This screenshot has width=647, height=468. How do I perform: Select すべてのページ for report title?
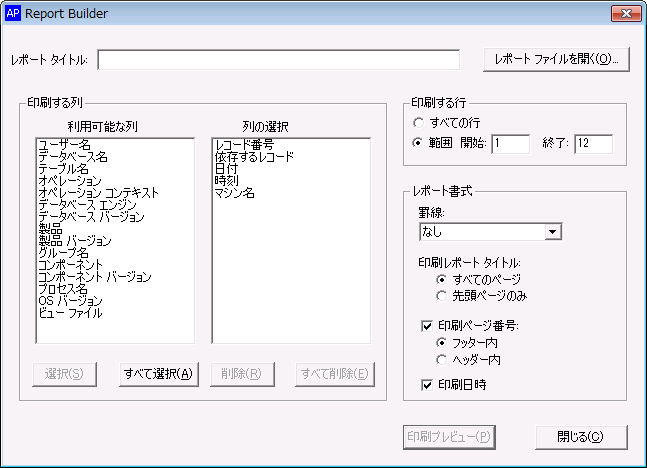click(443, 280)
